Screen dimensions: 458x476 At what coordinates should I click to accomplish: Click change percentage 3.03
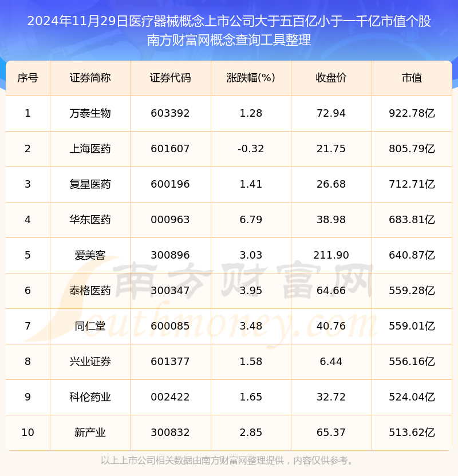[x=251, y=255]
